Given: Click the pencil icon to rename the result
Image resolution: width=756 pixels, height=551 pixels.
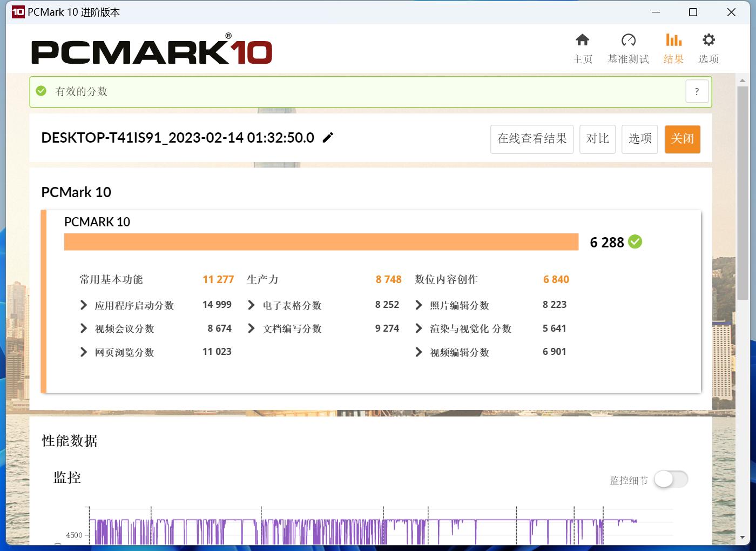Looking at the screenshot, I should pos(328,138).
